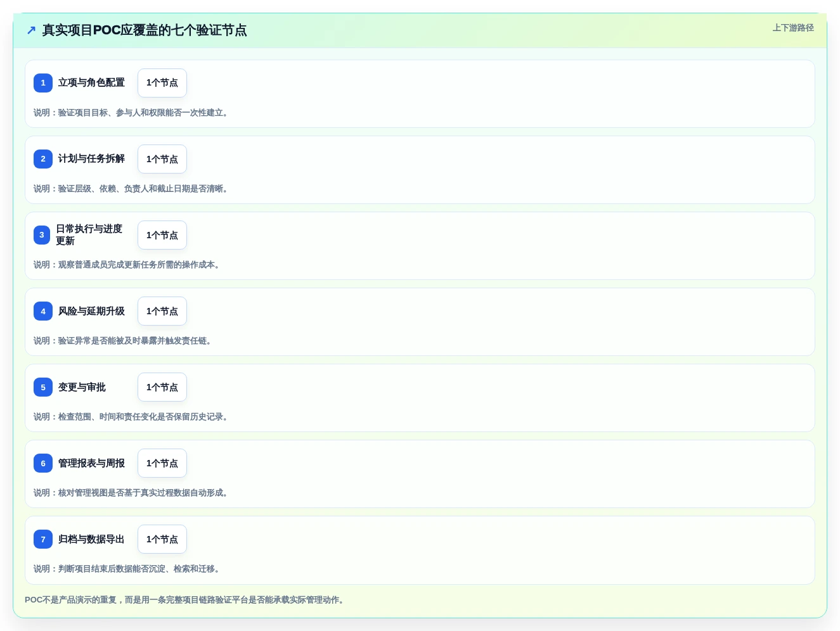
Task: Click description 判断项目结束后数据能否沉淀、检索和迁移
Action: pos(127,569)
